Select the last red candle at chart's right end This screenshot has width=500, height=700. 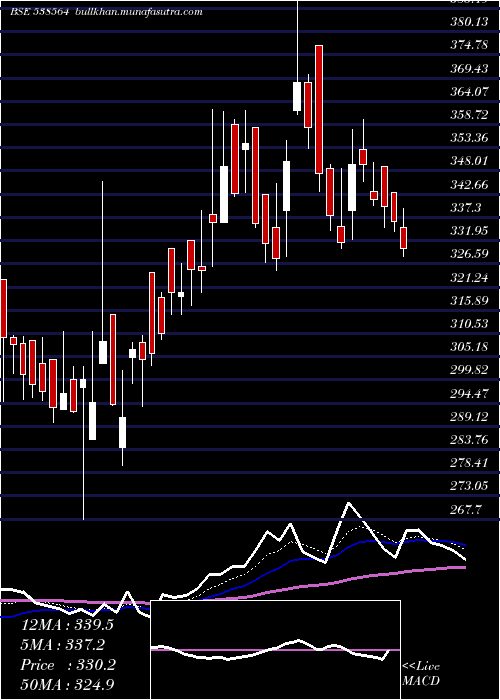404,238
